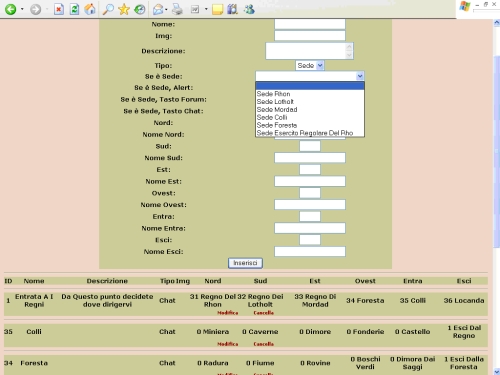Click the Windows flag logo
This screenshot has width=500, height=375.
464,6
